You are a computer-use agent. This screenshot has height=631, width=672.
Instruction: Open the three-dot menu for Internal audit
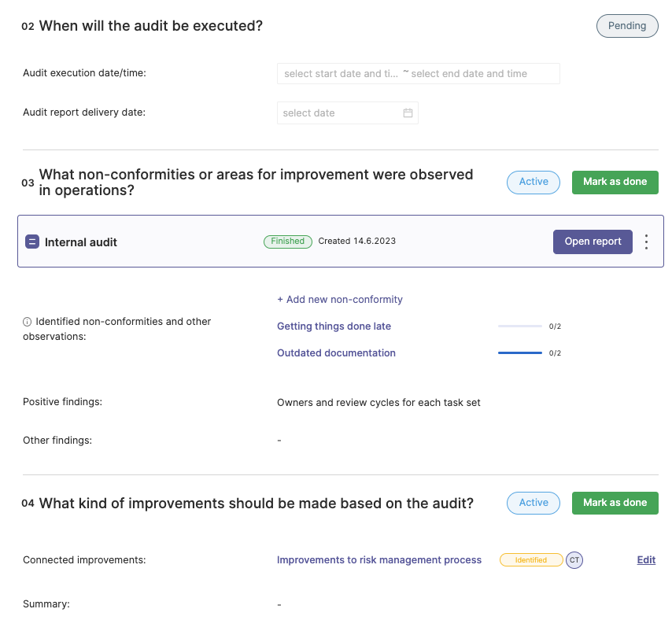[646, 242]
